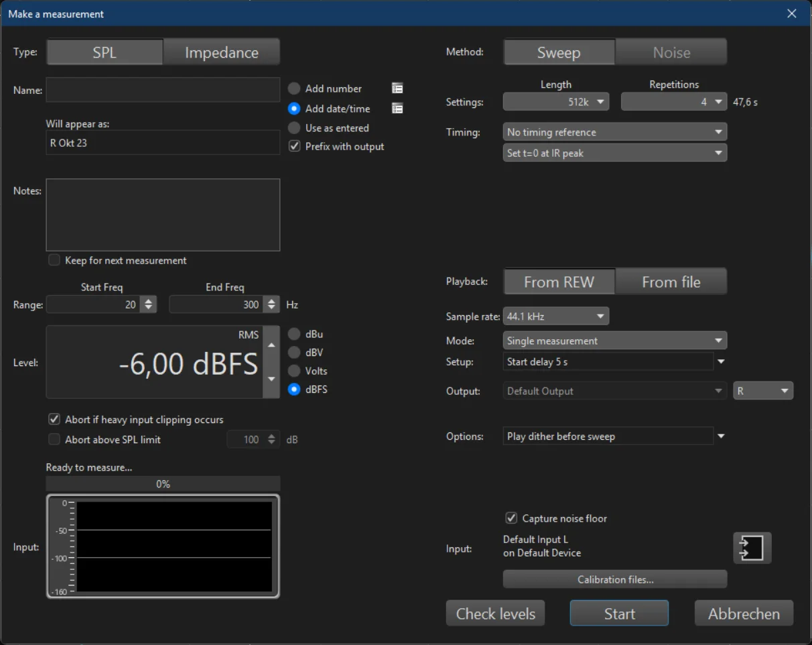Open the R output channel dropdown

pyautogui.click(x=764, y=391)
